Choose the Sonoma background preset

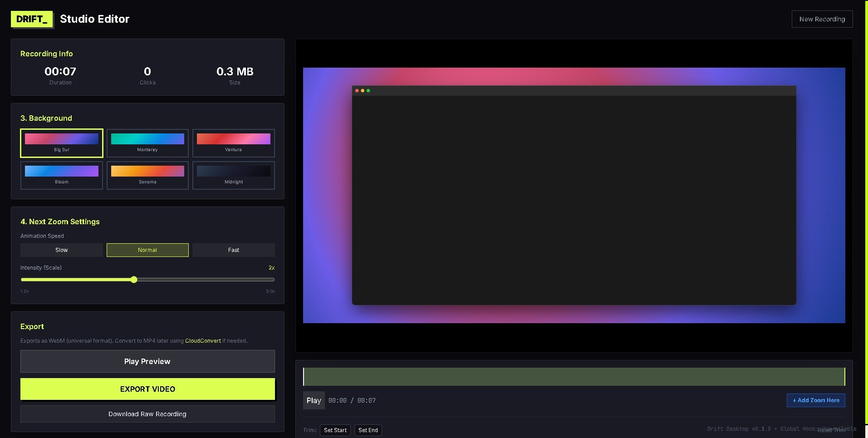click(x=147, y=175)
